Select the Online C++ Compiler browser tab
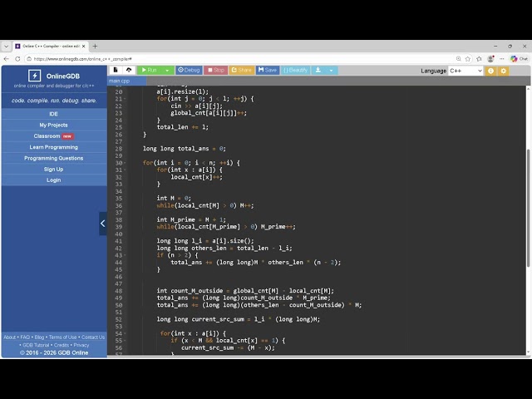 pos(51,47)
